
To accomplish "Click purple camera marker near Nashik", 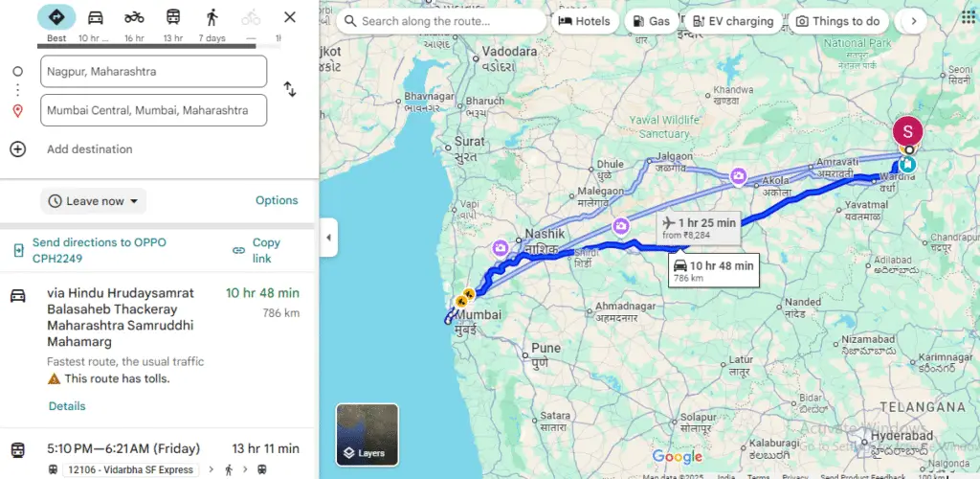I will pyautogui.click(x=500, y=248).
